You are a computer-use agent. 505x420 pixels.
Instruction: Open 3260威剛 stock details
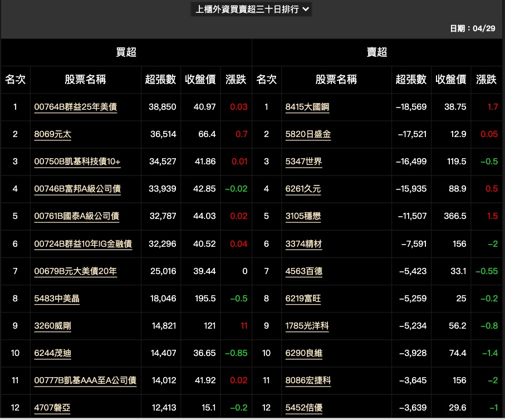click(52, 326)
